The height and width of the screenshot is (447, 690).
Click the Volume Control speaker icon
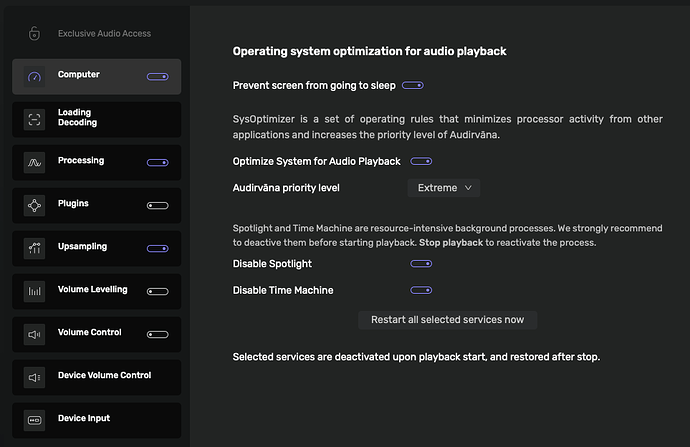point(34,334)
